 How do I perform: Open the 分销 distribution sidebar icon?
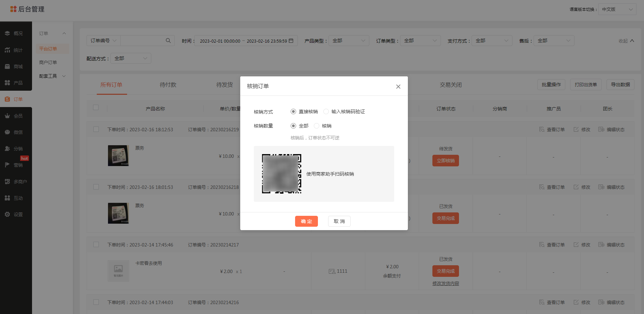click(7, 149)
